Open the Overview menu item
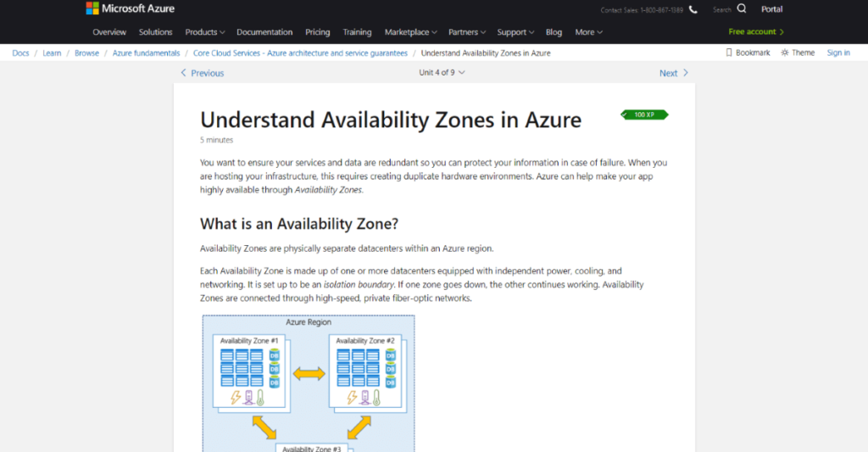 pos(109,32)
